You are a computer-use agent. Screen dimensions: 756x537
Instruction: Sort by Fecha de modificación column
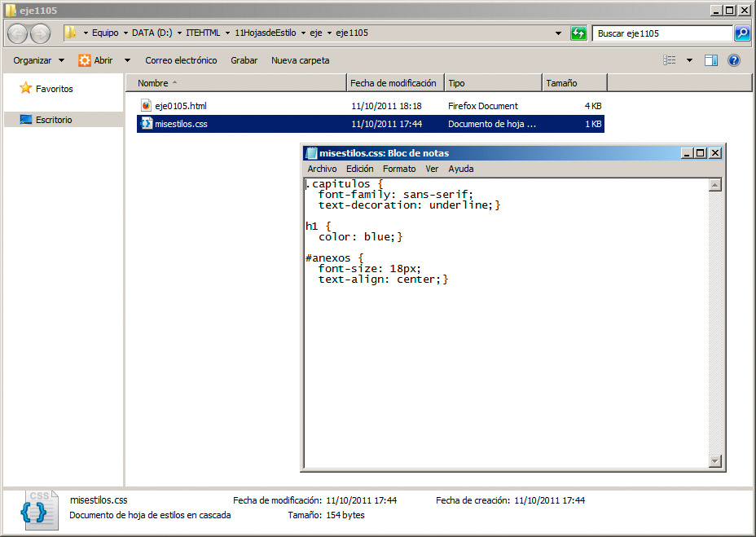click(395, 83)
